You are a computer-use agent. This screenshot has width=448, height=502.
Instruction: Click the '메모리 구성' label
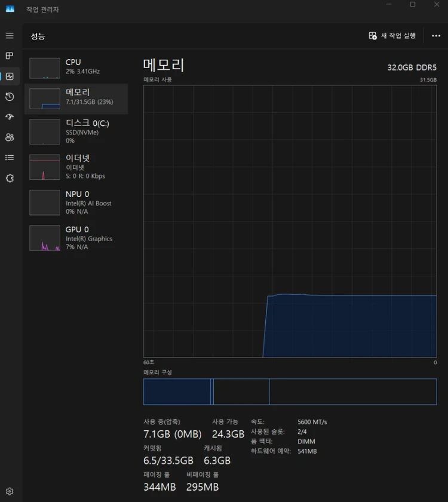(158, 372)
